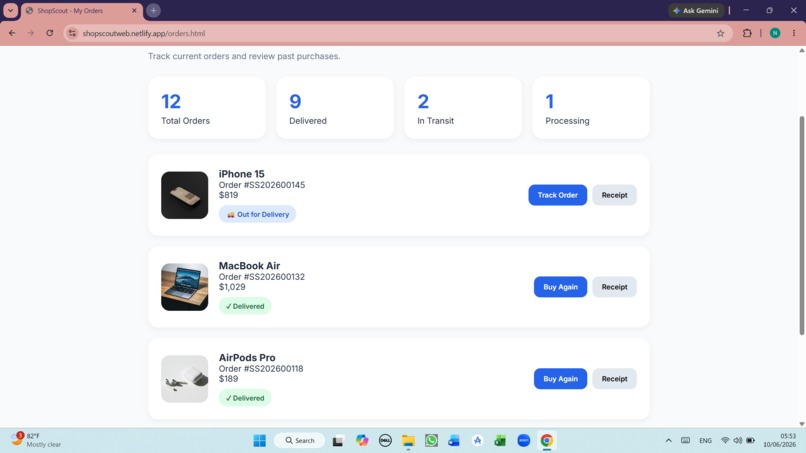Viewport: 806px width, 453px height.
Task: Open the Zoom taskbar icon
Action: tap(523, 441)
